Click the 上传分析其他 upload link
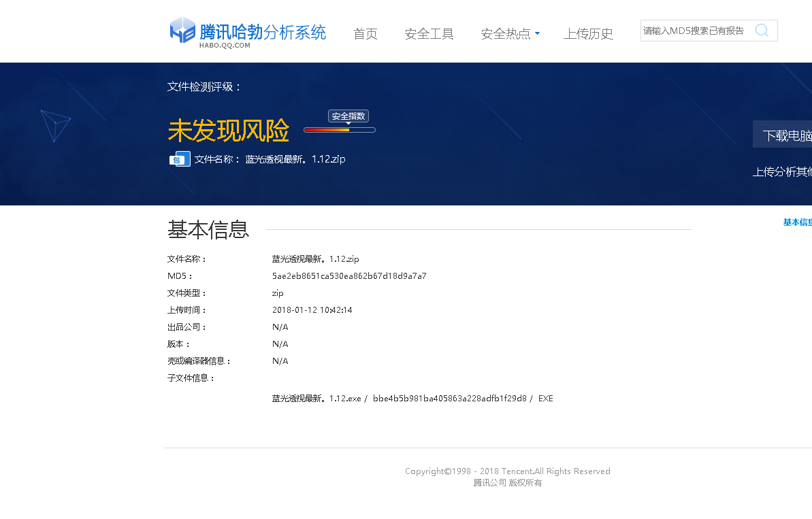 783,172
